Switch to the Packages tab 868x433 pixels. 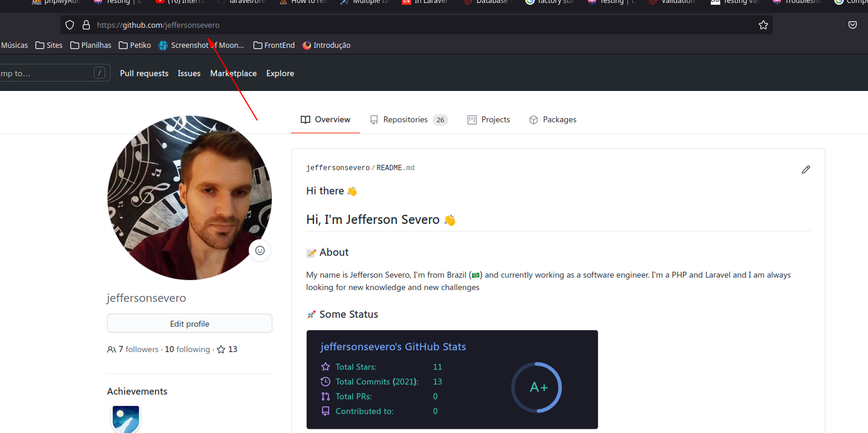[552, 119]
